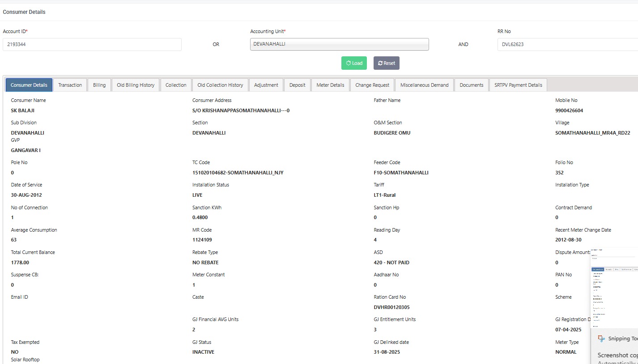Screen dimensions: 638x364
Task: Click the tariff value LT1-Rural
Action: pos(385,195)
